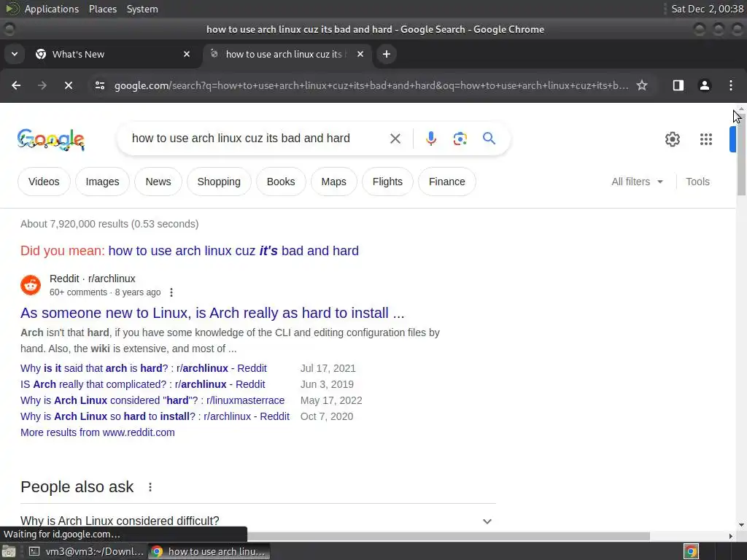This screenshot has width=747, height=560.
Task: Filter results by Images
Action: click(x=102, y=182)
